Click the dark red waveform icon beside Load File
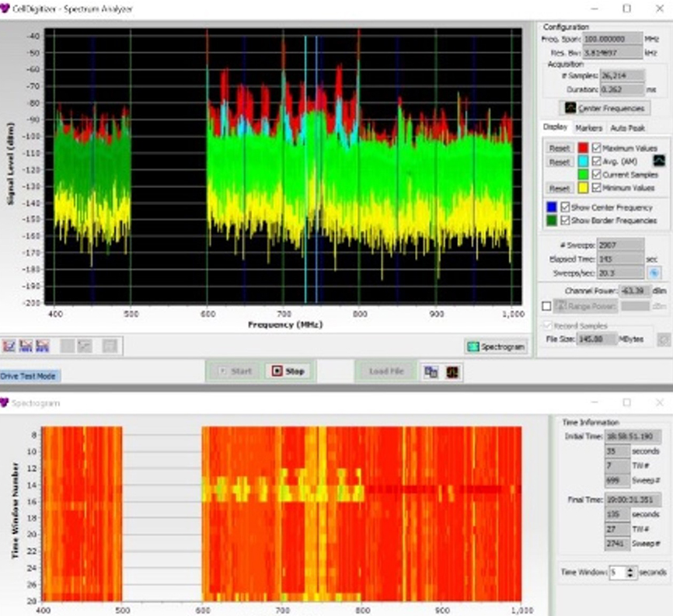Screen dimensions: 673x616 coord(452,371)
